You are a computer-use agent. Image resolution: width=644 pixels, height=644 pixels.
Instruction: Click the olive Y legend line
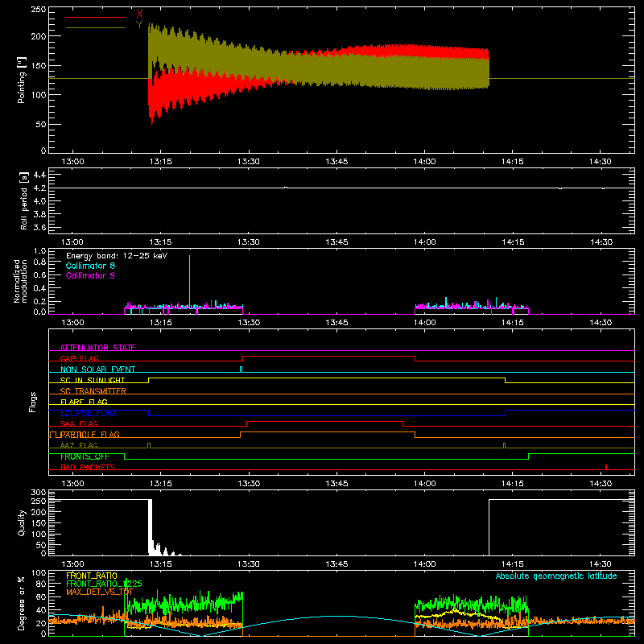coord(96,27)
